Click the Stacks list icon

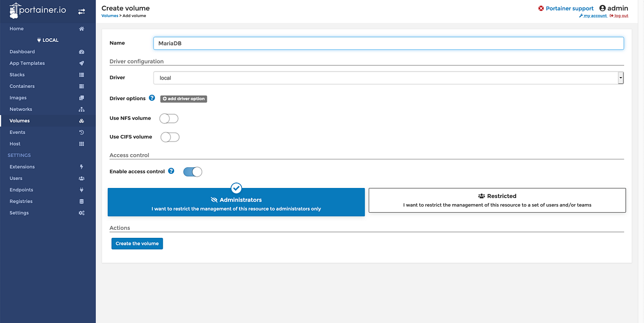[81, 74]
